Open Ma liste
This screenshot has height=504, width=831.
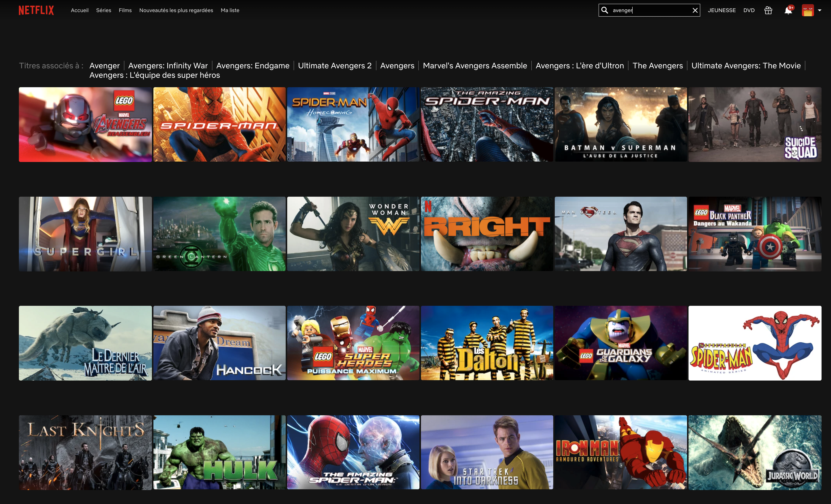pos(230,10)
